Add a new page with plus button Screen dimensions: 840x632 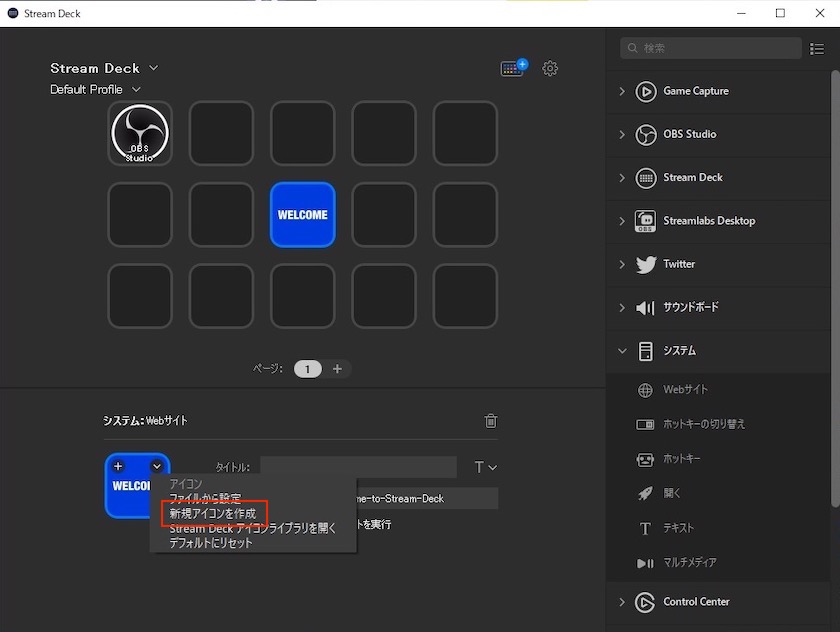(x=337, y=369)
